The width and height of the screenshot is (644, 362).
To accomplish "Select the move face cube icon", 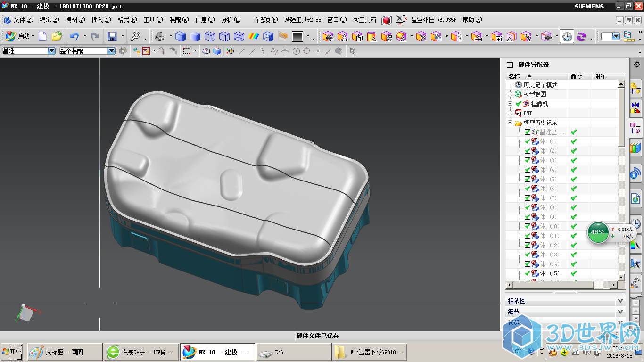I will tap(328, 36).
